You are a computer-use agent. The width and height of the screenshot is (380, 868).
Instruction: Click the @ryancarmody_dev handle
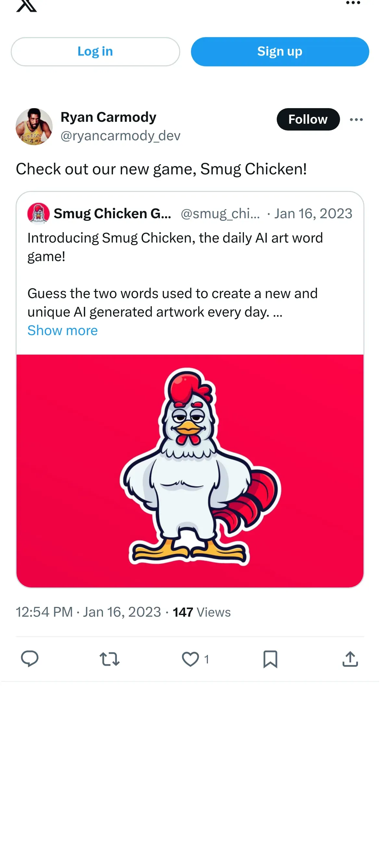(120, 136)
